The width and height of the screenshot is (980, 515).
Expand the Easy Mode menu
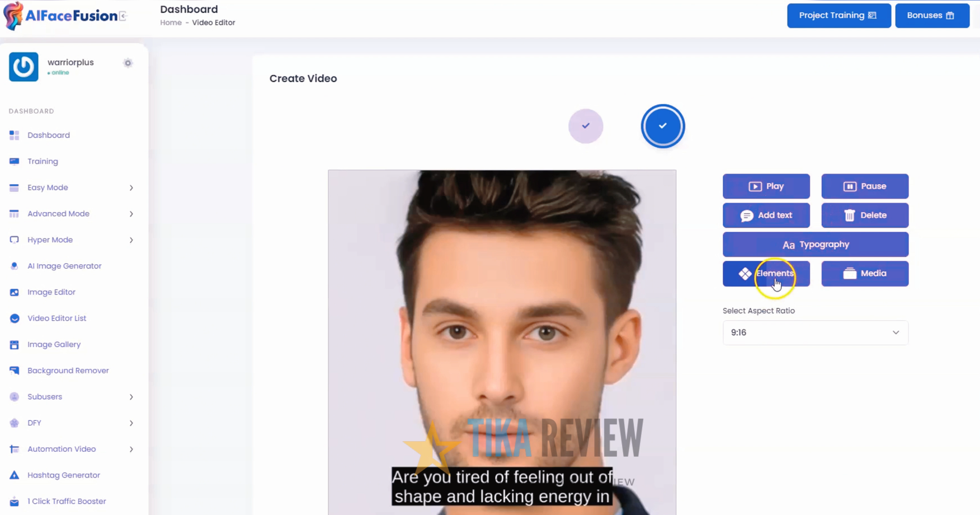point(48,188)
